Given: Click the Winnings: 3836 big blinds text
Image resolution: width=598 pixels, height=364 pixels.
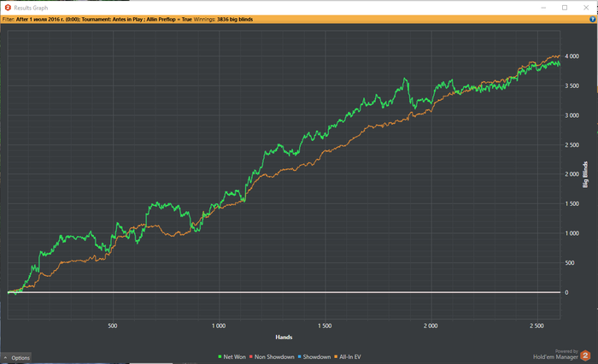Looking at the screenshot, I should coord(223,19).
